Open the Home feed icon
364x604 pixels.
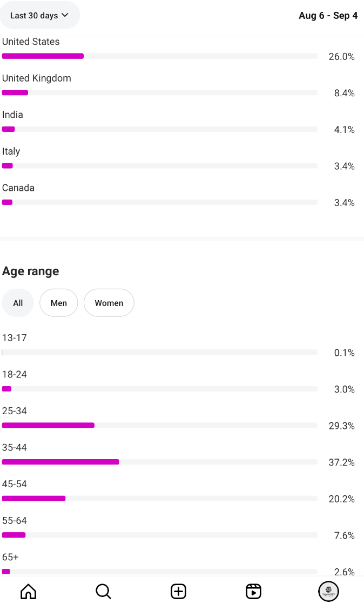click(x=28, y=591)
